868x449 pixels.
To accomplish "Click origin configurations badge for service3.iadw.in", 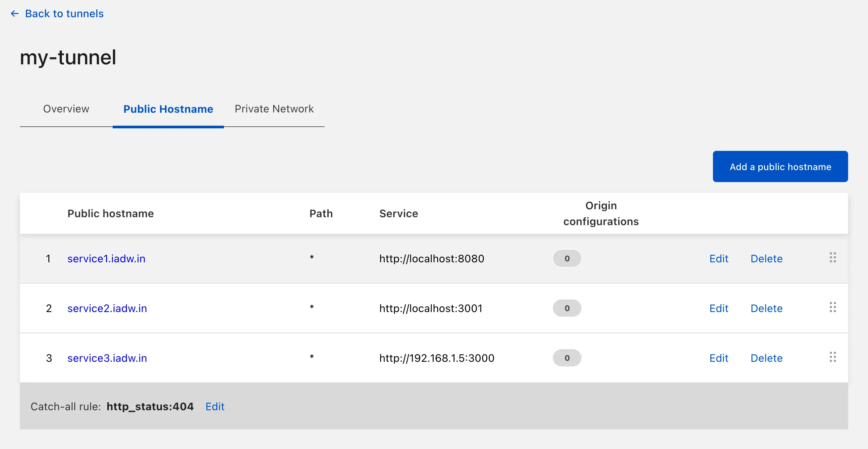I will [x=567, y=358].
